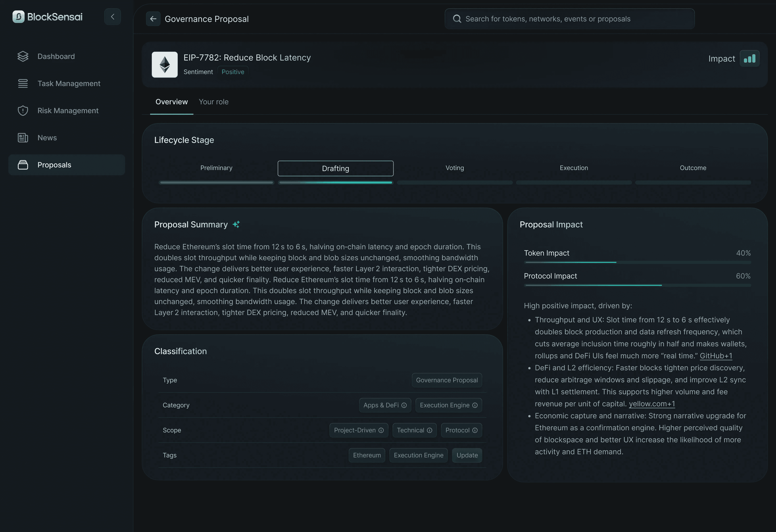Select the Voting lifecycle stage
Screen dimensions: 776x532
click(x=454, y=168)
